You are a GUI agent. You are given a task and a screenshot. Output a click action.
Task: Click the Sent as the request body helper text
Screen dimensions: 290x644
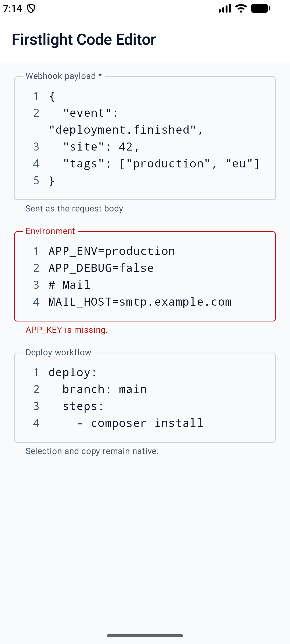pos(75,208)
